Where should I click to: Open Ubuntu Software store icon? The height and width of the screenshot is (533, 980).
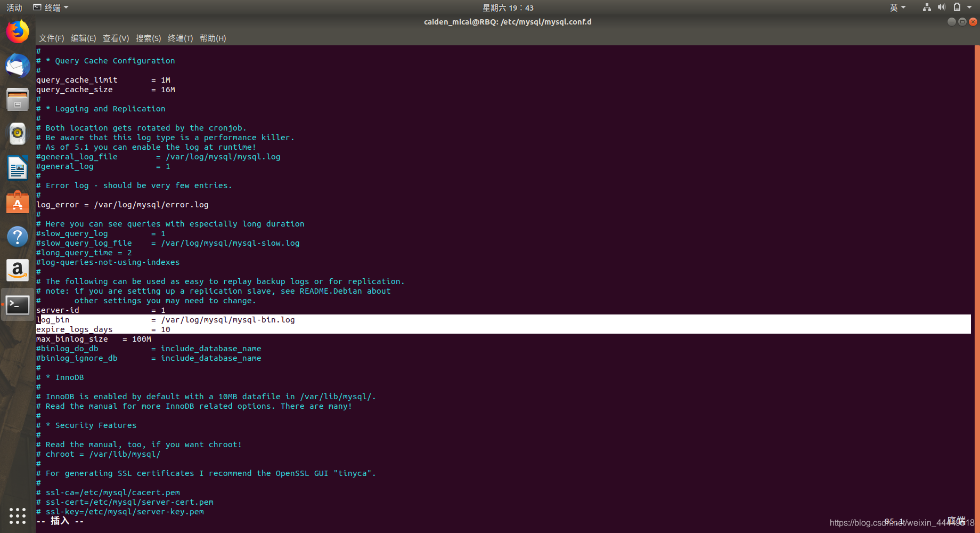coord(18,203)
